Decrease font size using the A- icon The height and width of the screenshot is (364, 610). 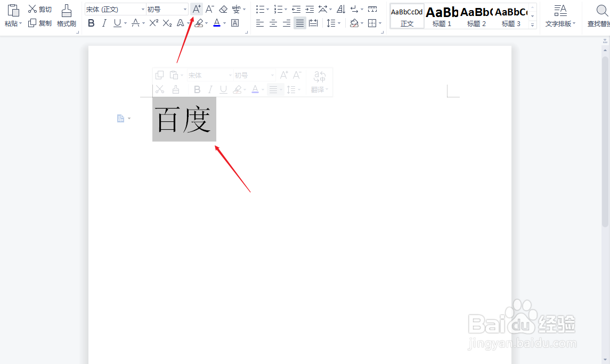point(209,9)
